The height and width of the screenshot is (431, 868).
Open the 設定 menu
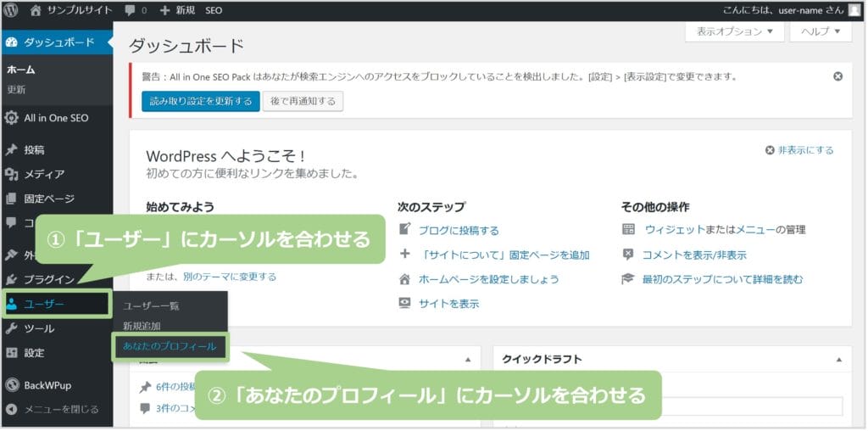[57, 353]
